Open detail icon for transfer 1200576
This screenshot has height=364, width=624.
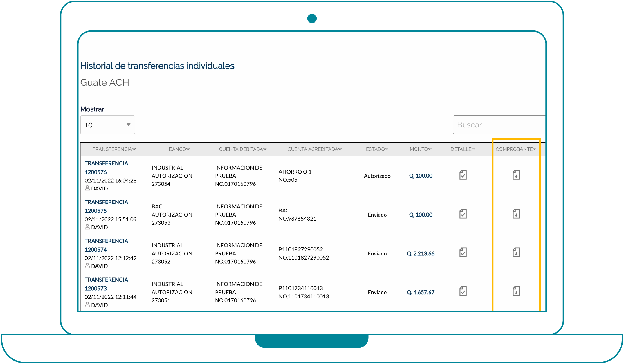(x=463, y=175)
